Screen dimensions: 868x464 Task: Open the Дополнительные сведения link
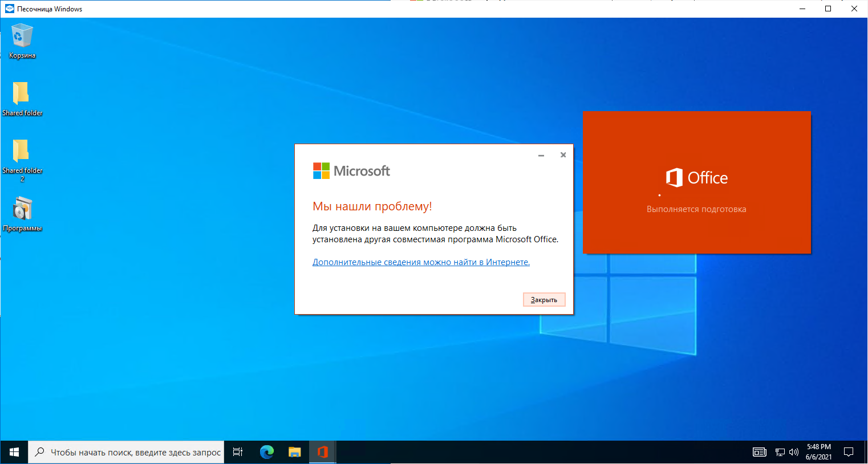tap(421, 262)
